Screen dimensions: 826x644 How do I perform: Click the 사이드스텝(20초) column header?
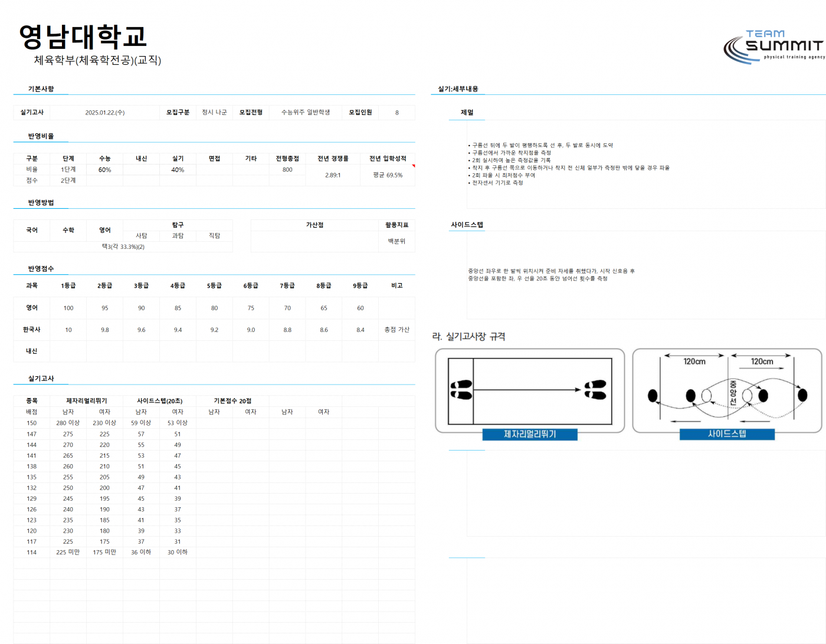tap(159, 401)
